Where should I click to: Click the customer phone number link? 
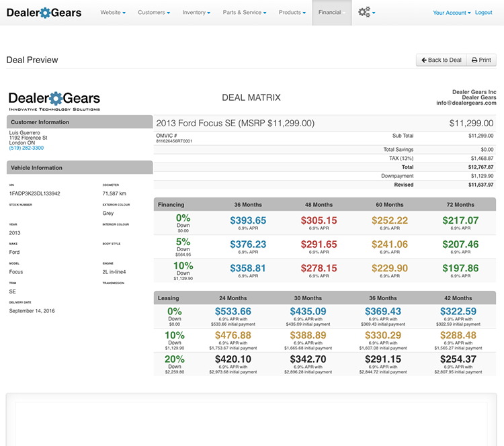tap(26, 148)
